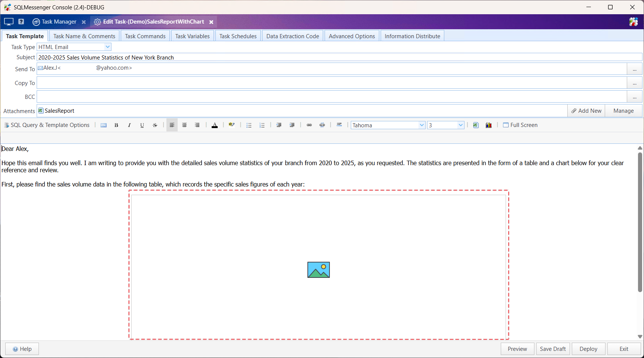Screen dimensions: 644x358
Task: Center align the text
Action: [x=184, y=125]
